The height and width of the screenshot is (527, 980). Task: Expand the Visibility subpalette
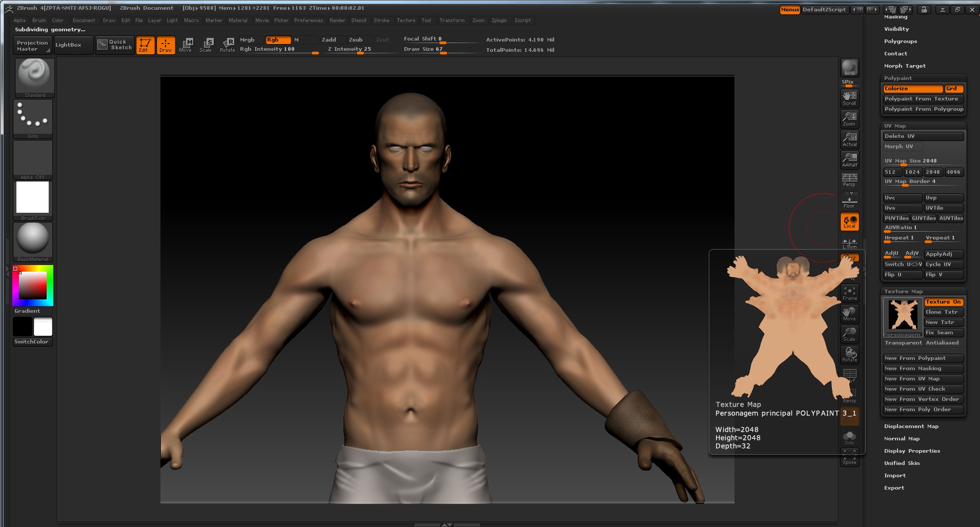click(896, 29)
